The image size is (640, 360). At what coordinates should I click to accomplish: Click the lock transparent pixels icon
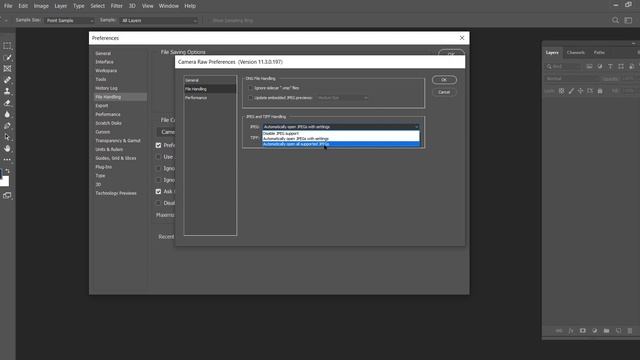pyautogui.click(x=562, y=91)
